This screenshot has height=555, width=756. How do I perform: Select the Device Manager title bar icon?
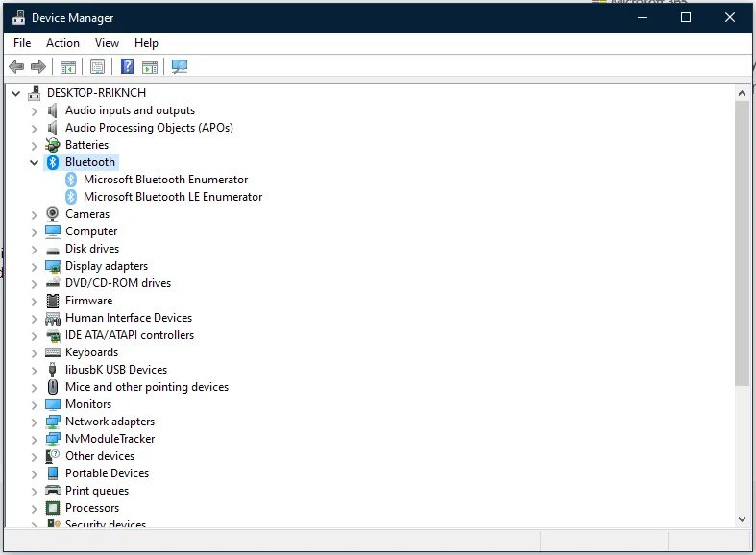tap(19, 18)
